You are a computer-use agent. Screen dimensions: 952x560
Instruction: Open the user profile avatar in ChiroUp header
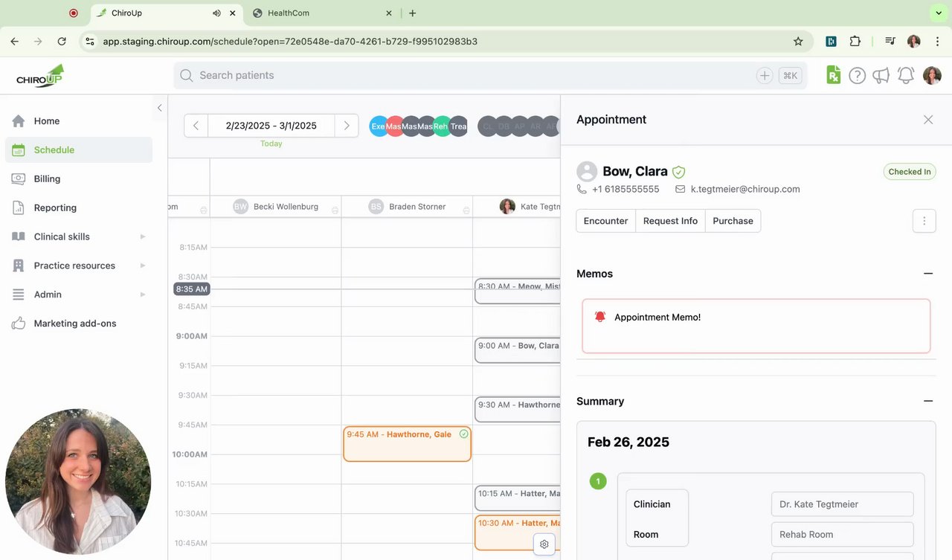coord(932,75)
